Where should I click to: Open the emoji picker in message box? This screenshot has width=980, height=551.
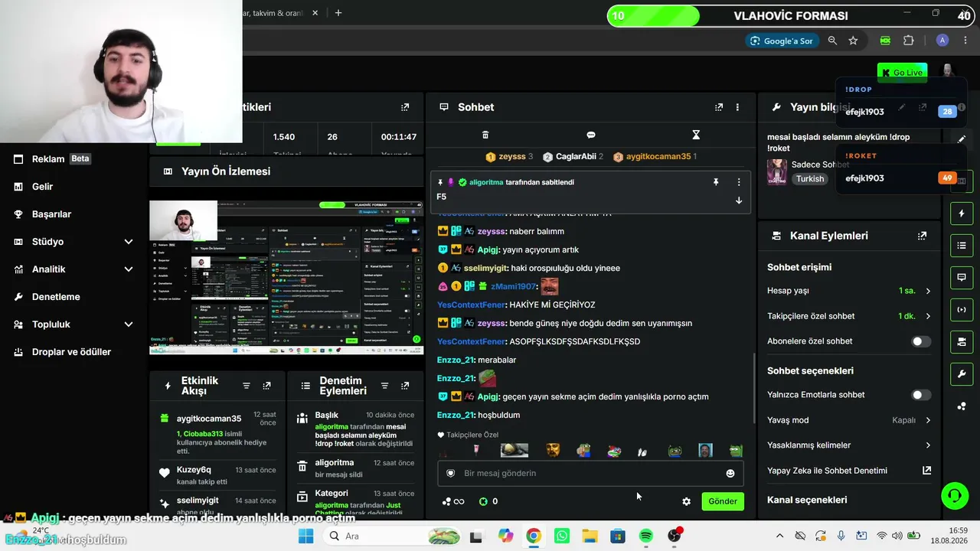pyautogui.click(x=730, y=474)
